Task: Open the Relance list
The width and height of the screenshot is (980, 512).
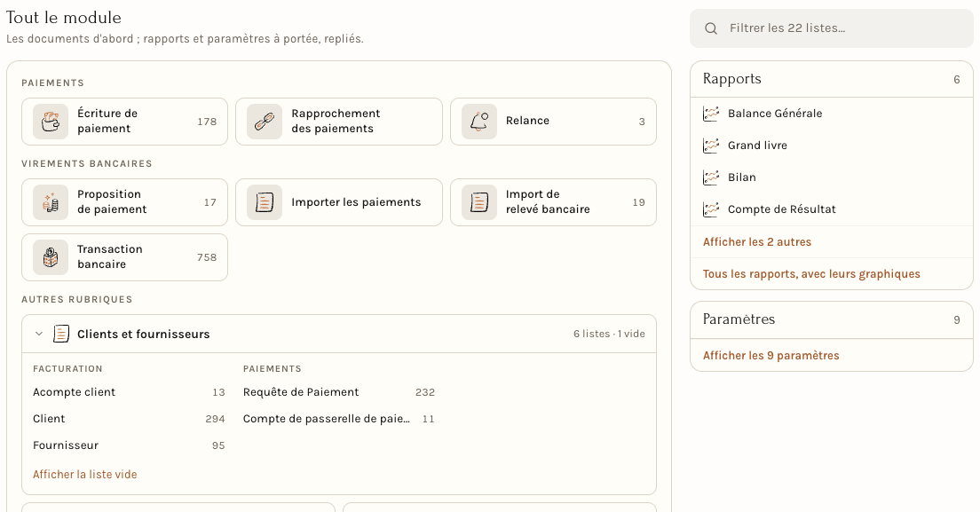Action: [553, 122]
